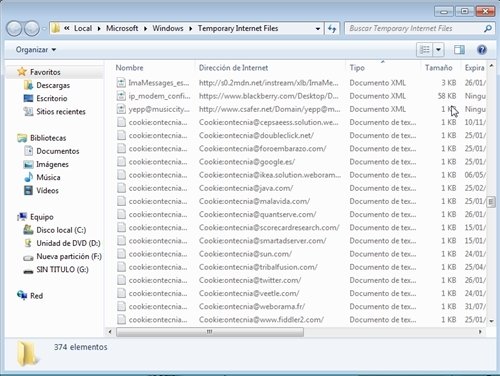Open Nueva partición (F:) drive icon

click(x=28, y=257)
